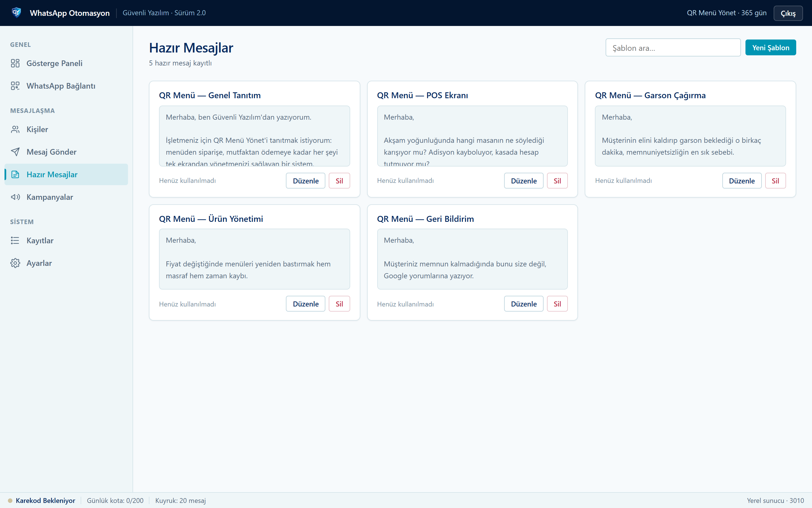Click the "Hazır Mesajlar" page heading
Screen dimensions: 812x508
(x=191, y=48)
